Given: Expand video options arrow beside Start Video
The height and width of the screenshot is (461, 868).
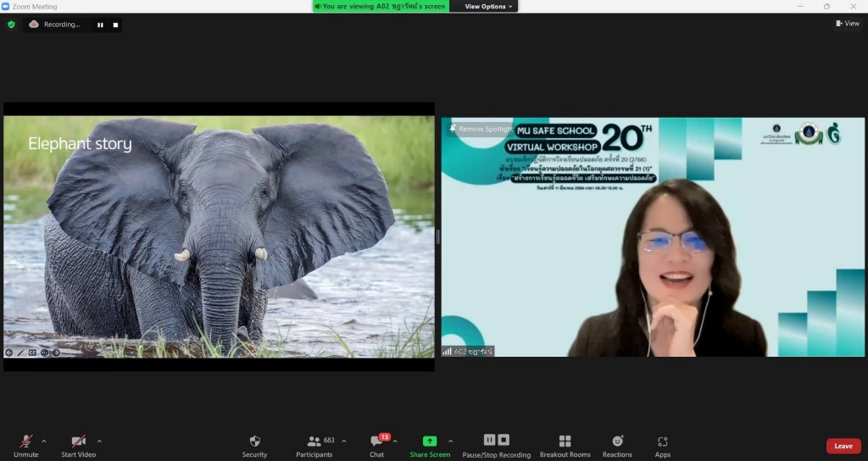Looking at the screenshot, I should coord(99,441).
